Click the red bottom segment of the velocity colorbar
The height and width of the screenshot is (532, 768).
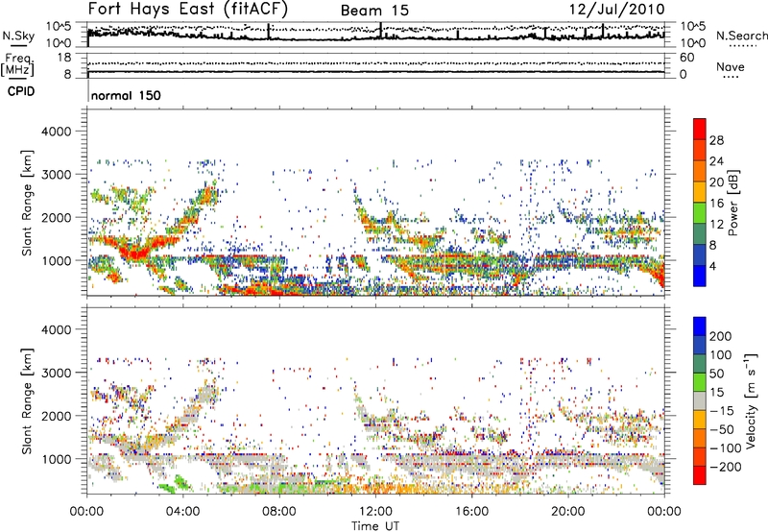pos(700,475)
